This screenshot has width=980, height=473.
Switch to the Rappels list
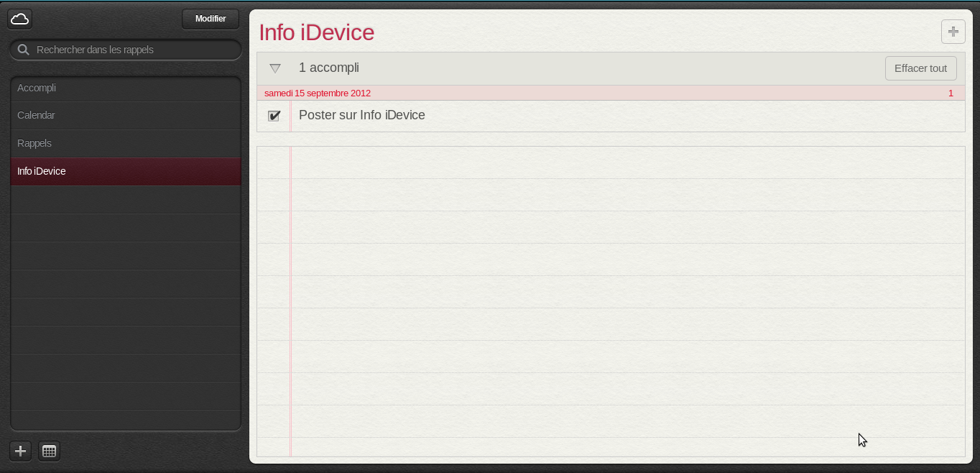[126, 143]
